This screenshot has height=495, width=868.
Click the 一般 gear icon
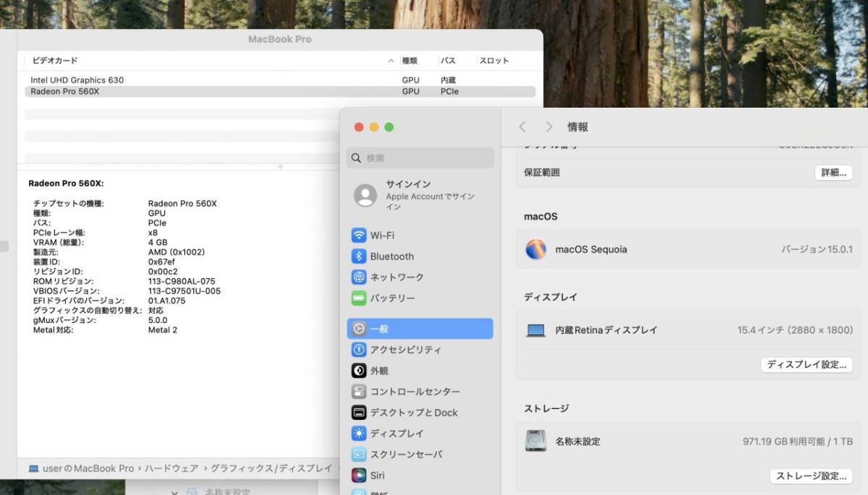(x=359, y=329)
